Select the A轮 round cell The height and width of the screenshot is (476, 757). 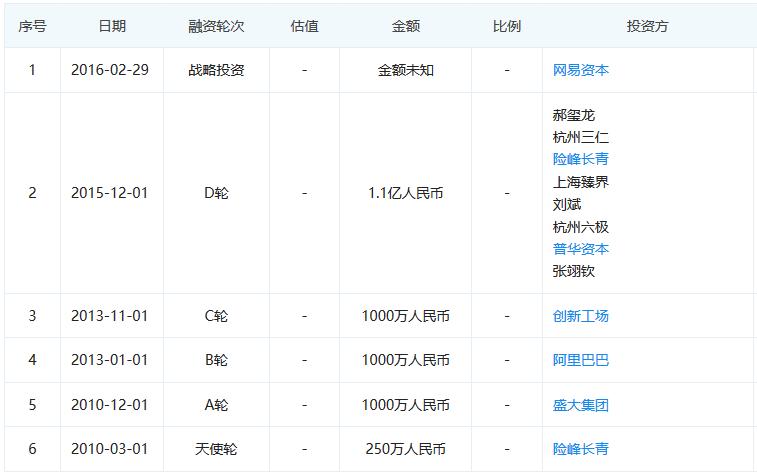pos(216,405)
